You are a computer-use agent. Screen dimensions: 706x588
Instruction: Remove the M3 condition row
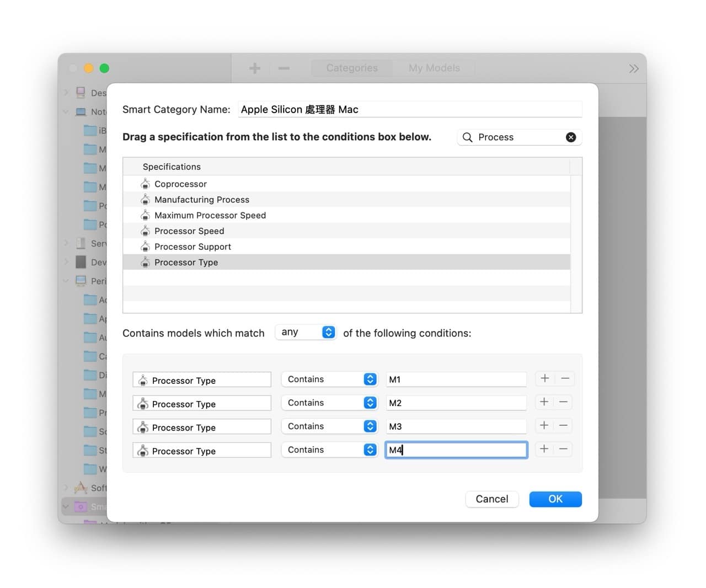(x=564, y=425)
